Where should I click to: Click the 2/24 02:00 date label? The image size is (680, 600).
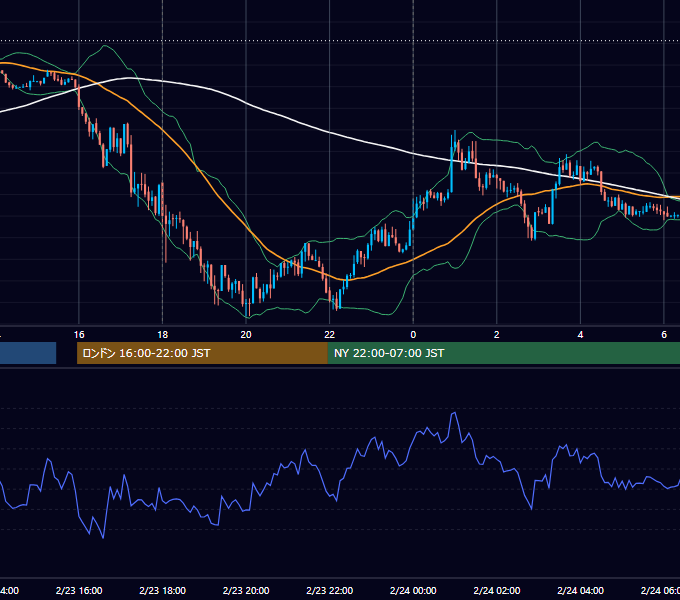(497, 590)
